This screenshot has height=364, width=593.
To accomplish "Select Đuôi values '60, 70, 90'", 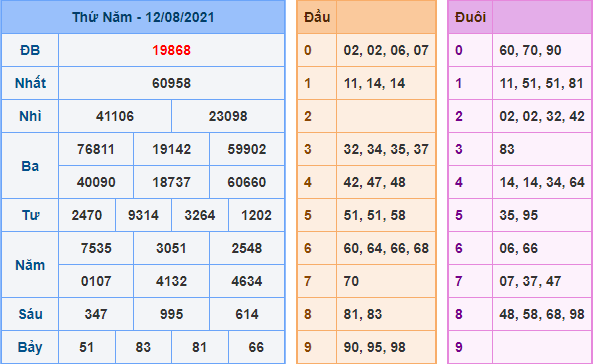I will [530, 50].
